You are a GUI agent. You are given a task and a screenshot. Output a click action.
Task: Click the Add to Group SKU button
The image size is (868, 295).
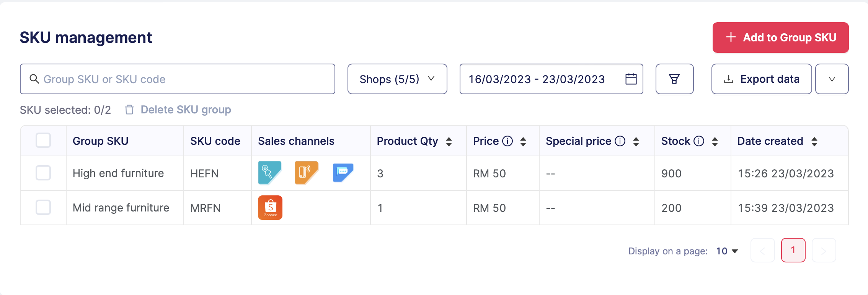pos(780,38)
